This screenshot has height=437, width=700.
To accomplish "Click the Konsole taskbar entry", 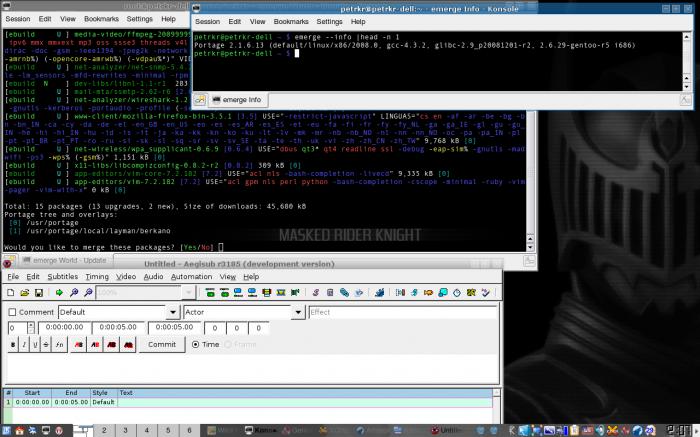I will pyautogui.click(x=261, y=430).
